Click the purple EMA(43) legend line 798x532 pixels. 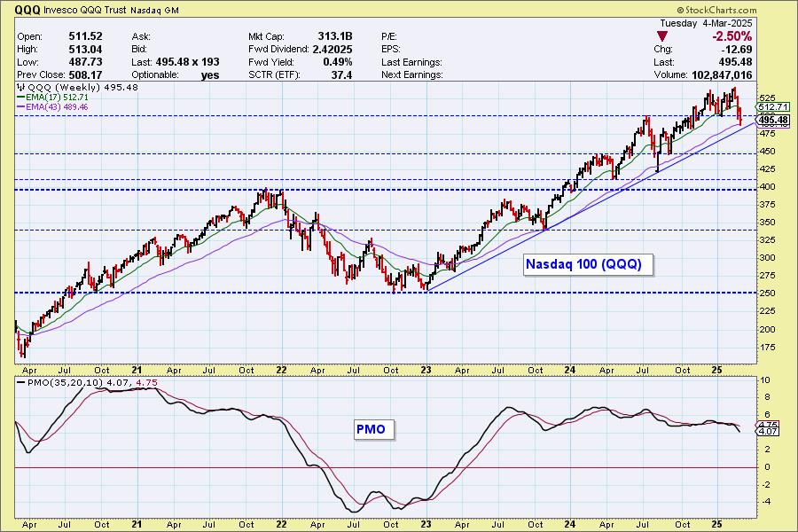21,107
